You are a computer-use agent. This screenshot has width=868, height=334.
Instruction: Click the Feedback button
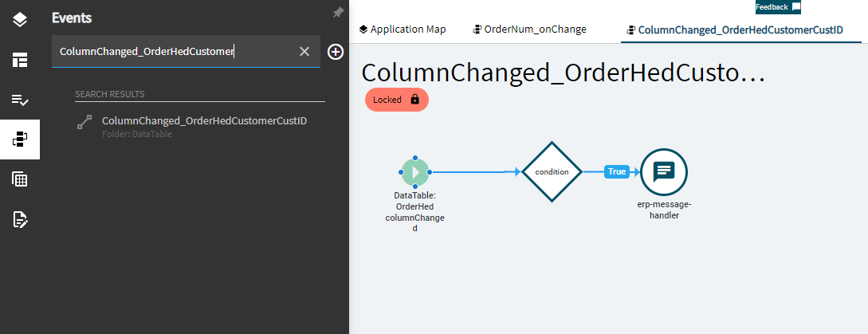tap(778, 7)
